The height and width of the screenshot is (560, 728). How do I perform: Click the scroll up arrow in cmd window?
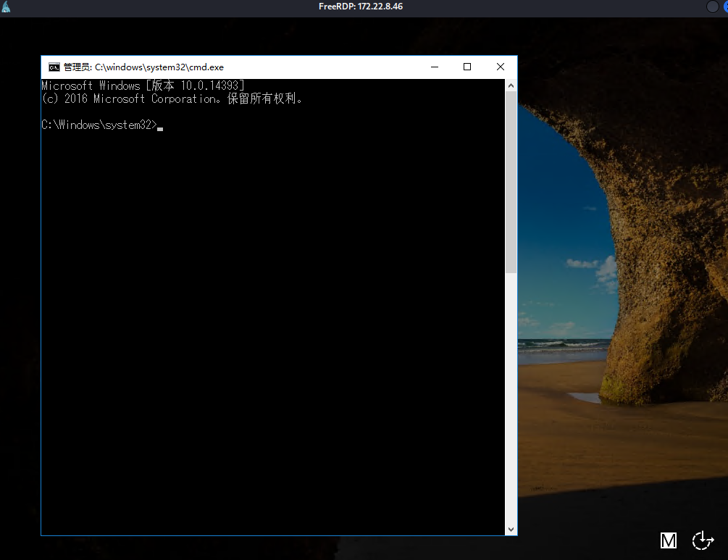[511, 85]
